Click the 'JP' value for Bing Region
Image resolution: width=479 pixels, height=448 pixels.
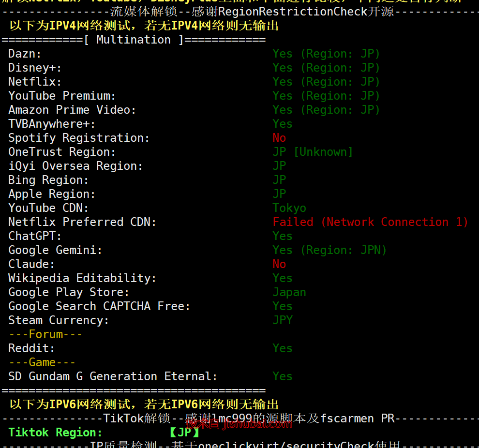coord(279,180)
